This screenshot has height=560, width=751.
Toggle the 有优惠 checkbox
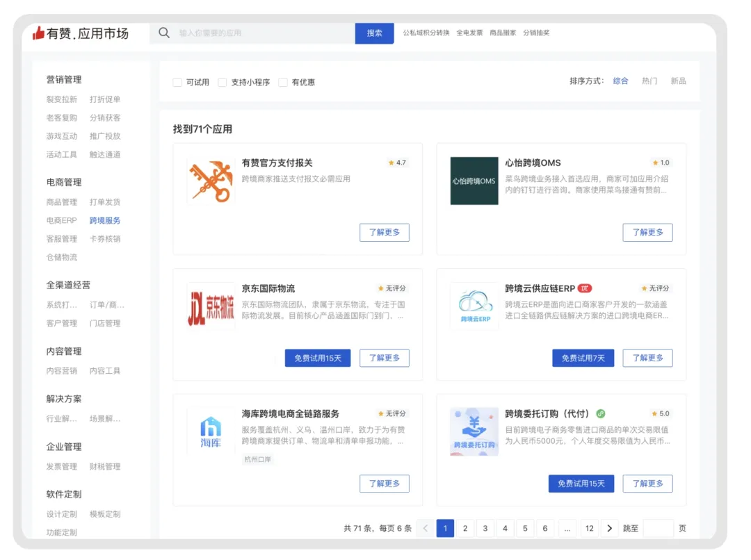[283, 82]
